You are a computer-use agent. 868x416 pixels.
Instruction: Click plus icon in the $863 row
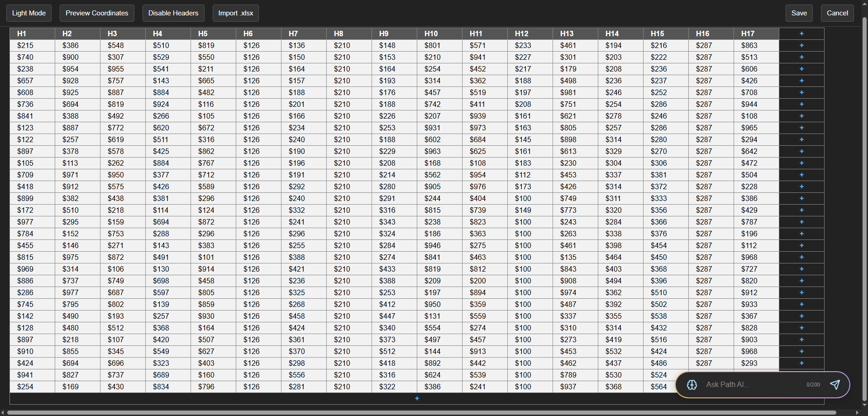tap(801, 45)
